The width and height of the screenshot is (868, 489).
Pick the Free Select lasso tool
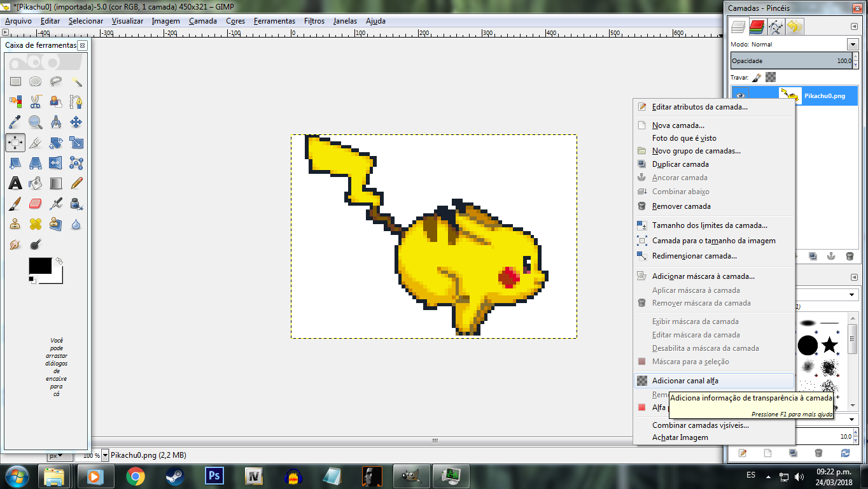pyautogui.click(x=56, y=81)
